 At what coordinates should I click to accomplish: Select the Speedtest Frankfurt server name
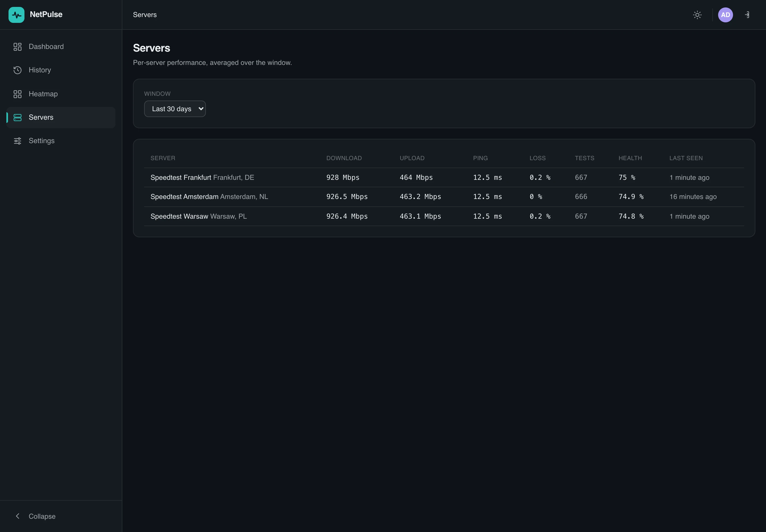click(x=181, y=177)
